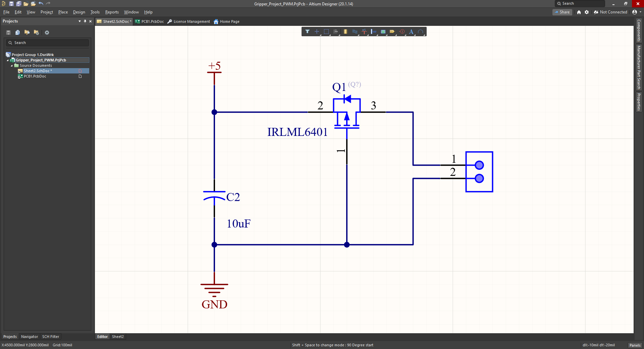The image size is (644, 349).
Task: Select the text string A tool
Action: coord(411,32)
